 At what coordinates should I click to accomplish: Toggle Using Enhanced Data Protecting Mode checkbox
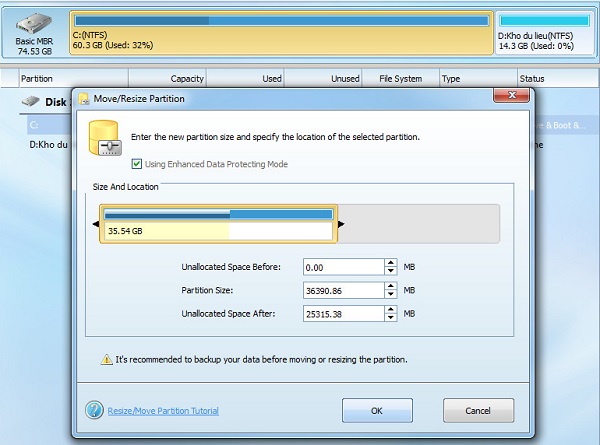coord(137,164)
